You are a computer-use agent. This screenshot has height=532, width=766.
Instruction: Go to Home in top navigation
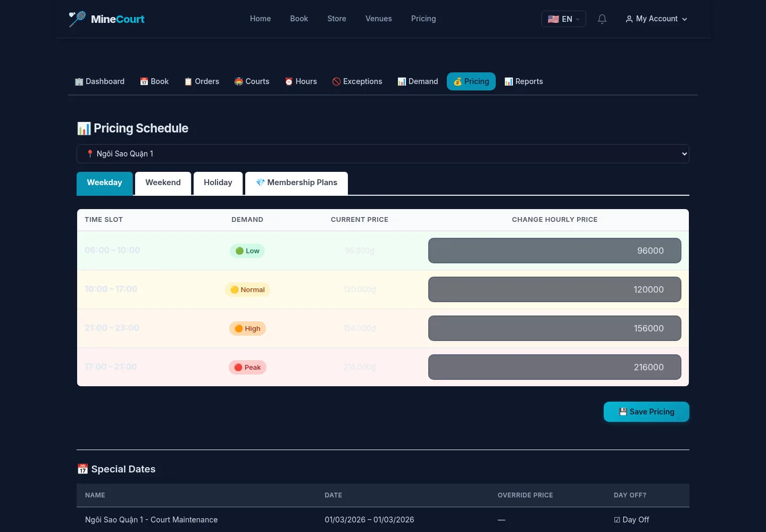pos(261,19)
